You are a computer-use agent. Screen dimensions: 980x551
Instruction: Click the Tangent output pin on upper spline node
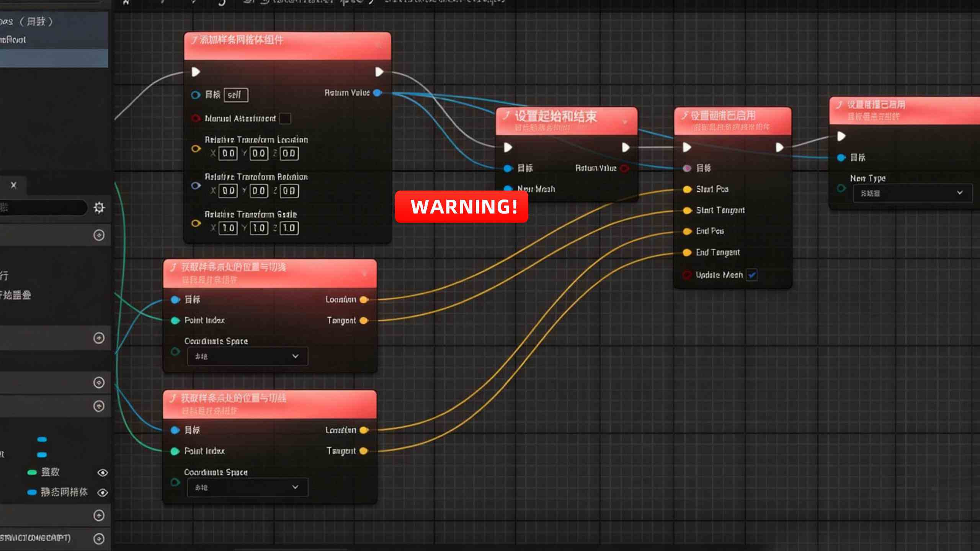[364, 320]
